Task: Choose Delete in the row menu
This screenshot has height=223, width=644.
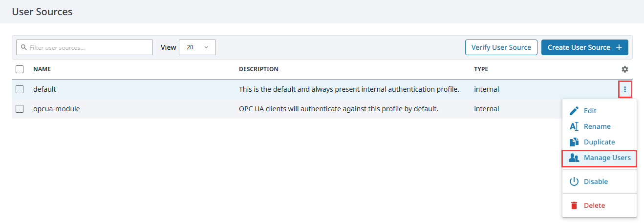Action: coord(600,205)
